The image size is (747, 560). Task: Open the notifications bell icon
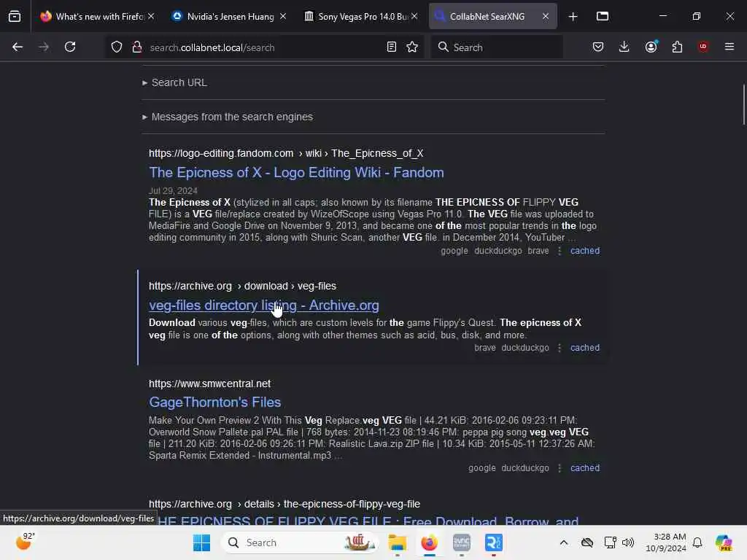pos(697,542)
